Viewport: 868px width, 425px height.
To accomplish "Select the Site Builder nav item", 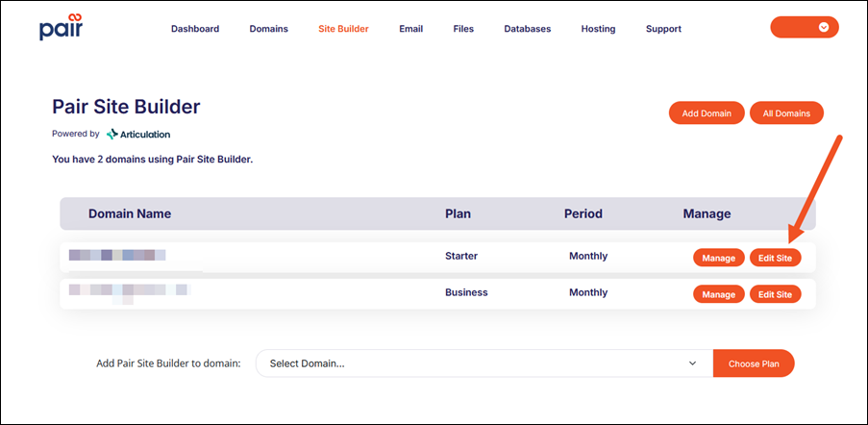I will coord(343,29).
